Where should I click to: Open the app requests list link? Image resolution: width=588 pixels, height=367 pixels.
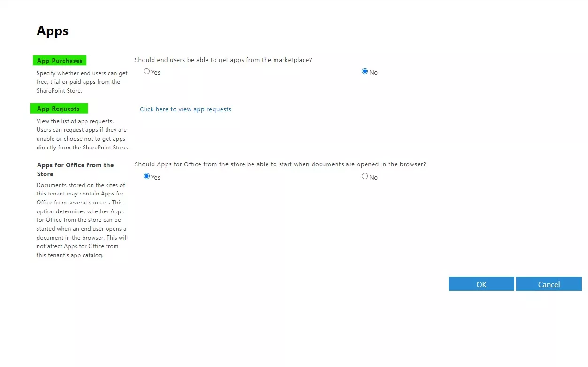[185, 109]
